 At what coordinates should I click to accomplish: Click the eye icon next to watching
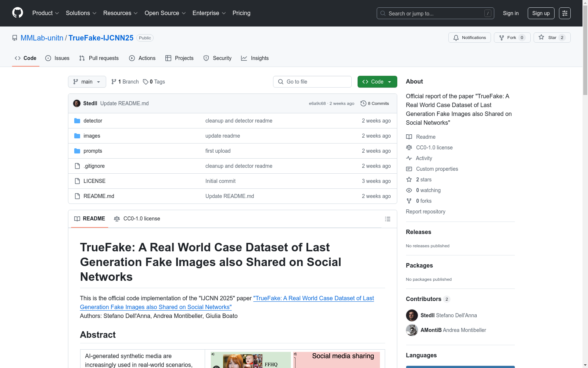tap(409, 190)
